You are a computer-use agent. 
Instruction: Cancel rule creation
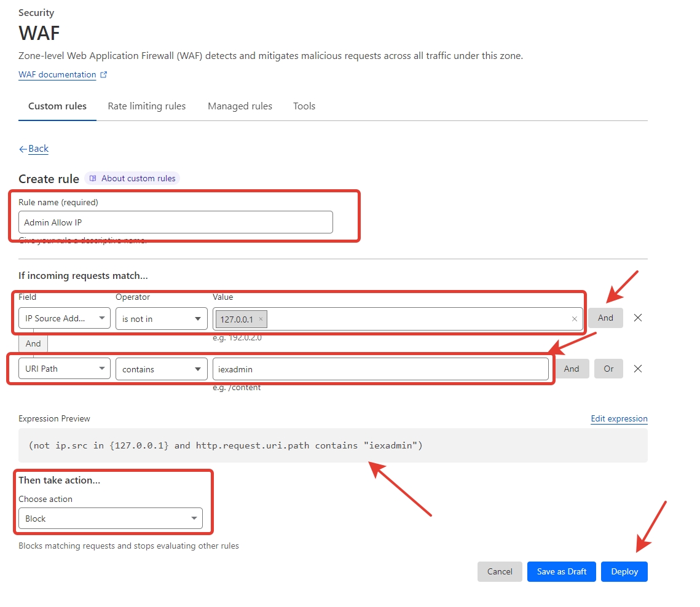[500, 571]
